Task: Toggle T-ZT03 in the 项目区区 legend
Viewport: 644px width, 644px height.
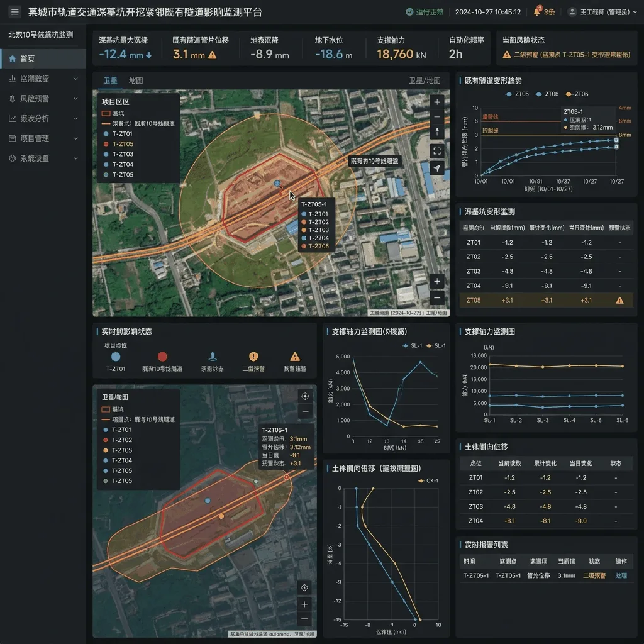Action: 118,154
